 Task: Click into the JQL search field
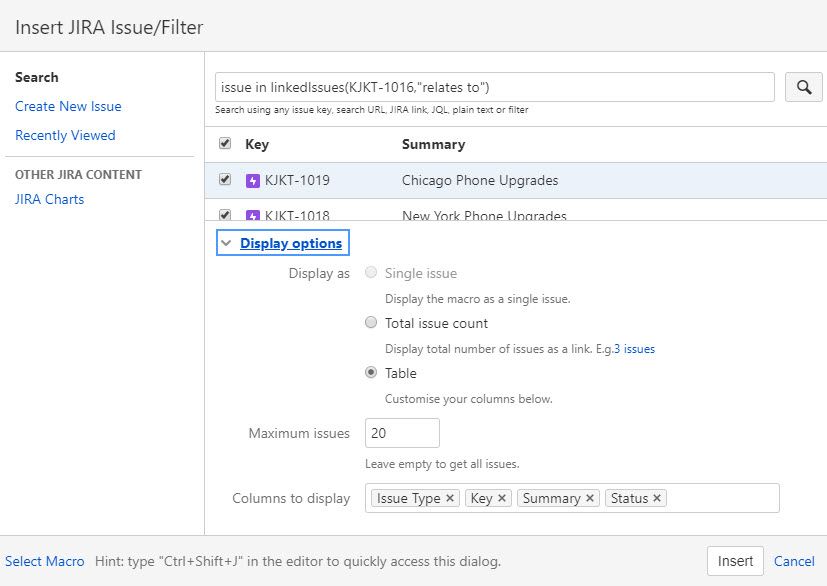pos(495,87)
